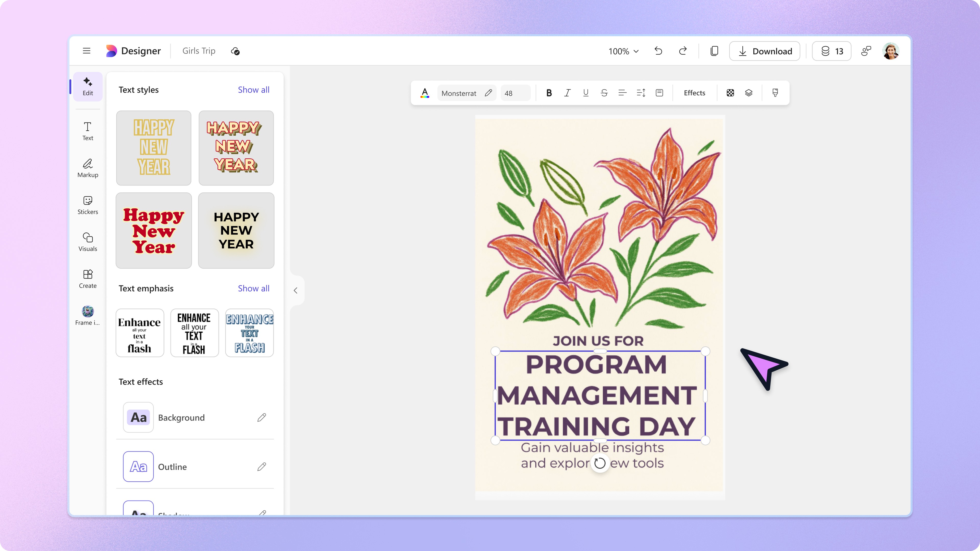The image size is (980, 551).
Task: Switch to the Text sidebar tab
Action: click(x=88, y=131)
